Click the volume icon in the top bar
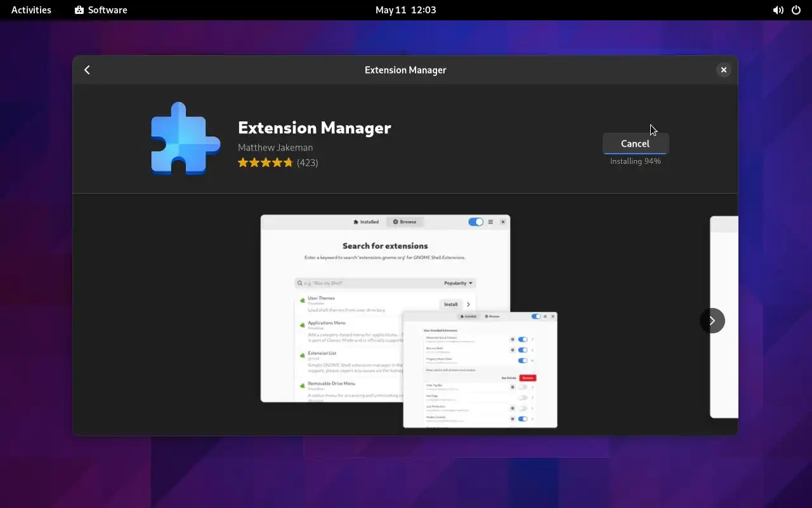 pyautogui.click(x=778, y=10)
